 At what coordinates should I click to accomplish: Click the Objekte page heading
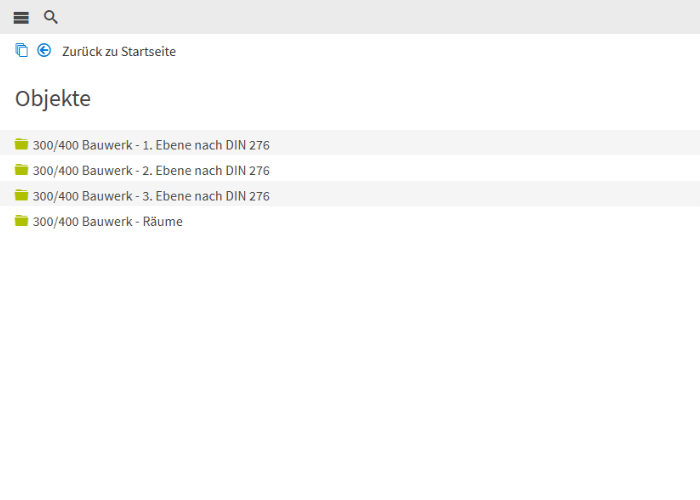[x=53, y=99]
